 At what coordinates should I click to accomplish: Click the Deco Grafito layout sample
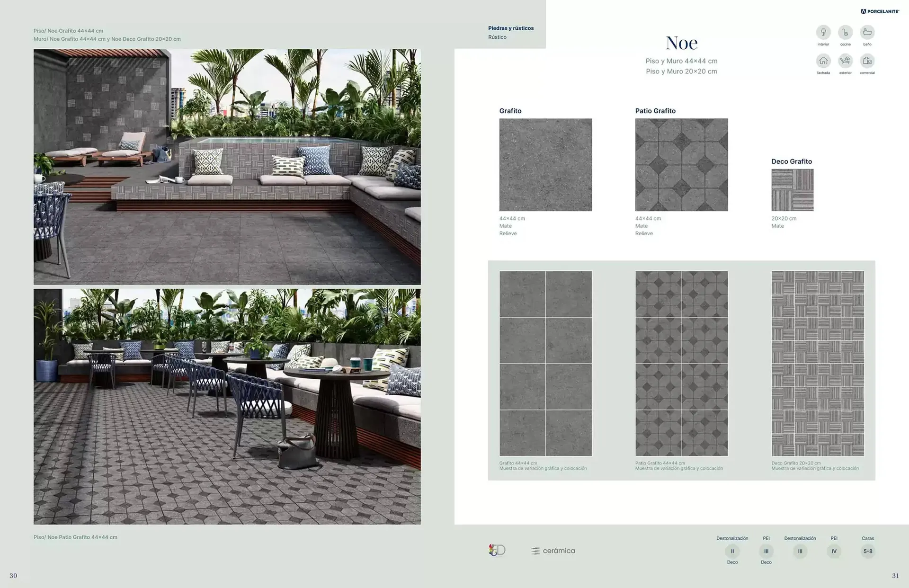pos(817,363)
